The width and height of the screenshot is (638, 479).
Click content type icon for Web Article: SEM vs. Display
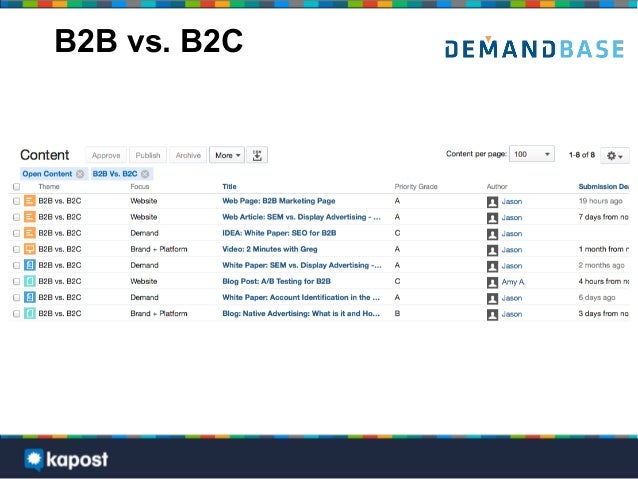(30, 217)
